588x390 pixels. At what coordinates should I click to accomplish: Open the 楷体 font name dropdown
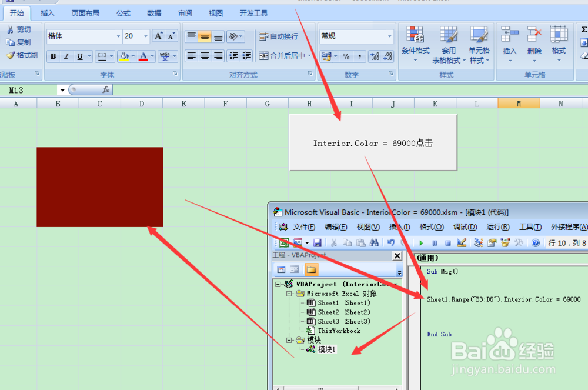pos(119,36)
